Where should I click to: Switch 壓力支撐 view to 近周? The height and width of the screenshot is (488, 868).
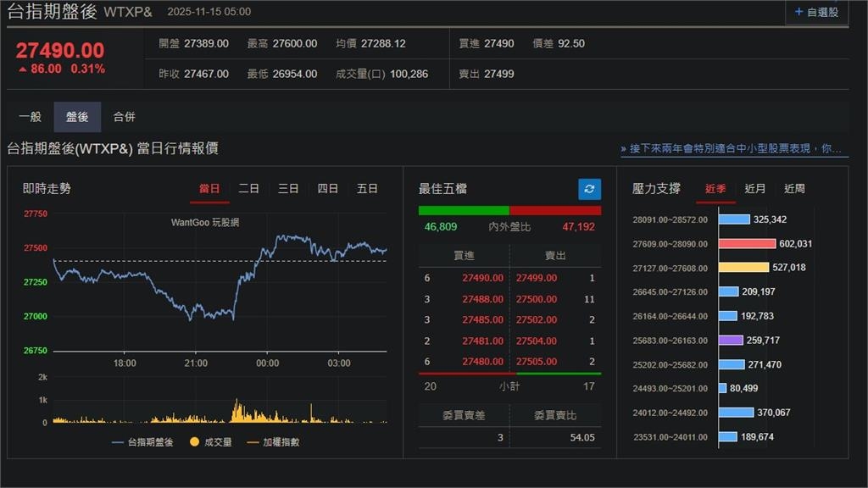795,188
